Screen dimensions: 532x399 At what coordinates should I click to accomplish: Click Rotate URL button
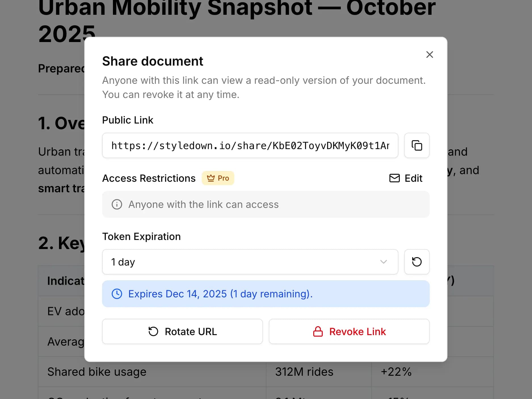click(x=182, y=331)
